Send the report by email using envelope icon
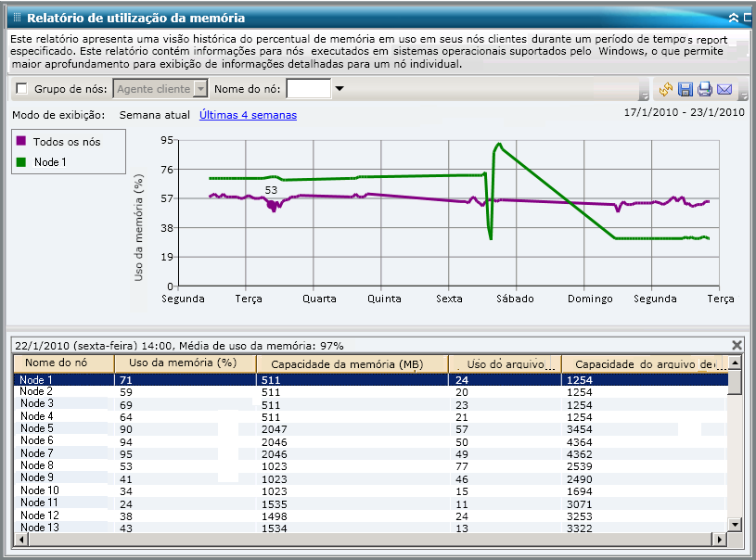This screenshot has height=560, width=756. [x=724, y=90]
